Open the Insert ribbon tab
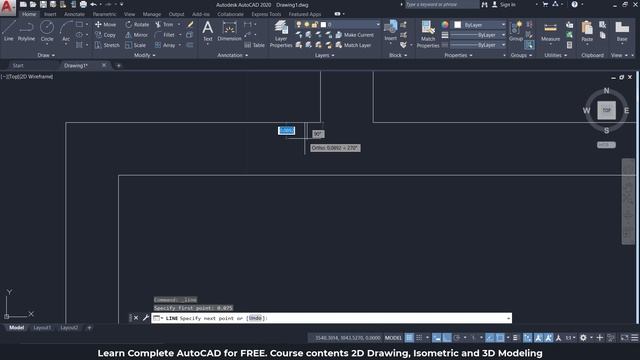The image size is (640, 360). click(x=50, y=14)
